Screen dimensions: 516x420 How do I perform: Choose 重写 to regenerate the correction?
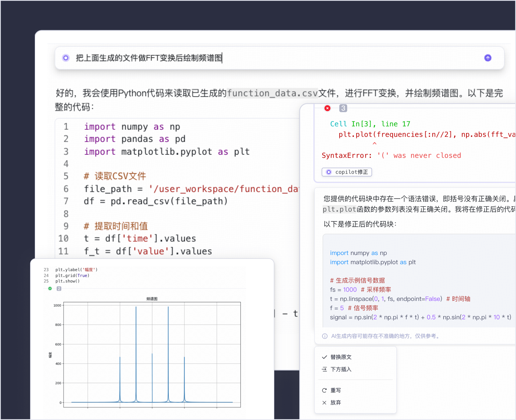click(x=336, y=390)
